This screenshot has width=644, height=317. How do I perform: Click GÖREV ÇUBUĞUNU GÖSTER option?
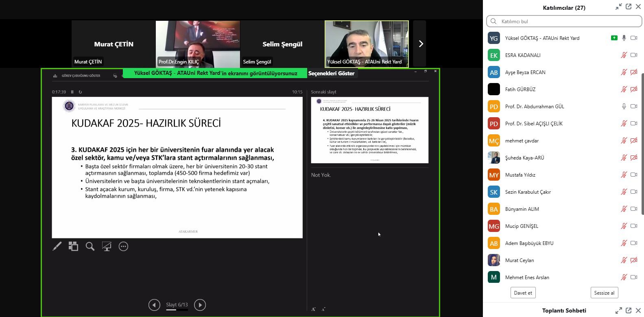click(x=81, y=76)
